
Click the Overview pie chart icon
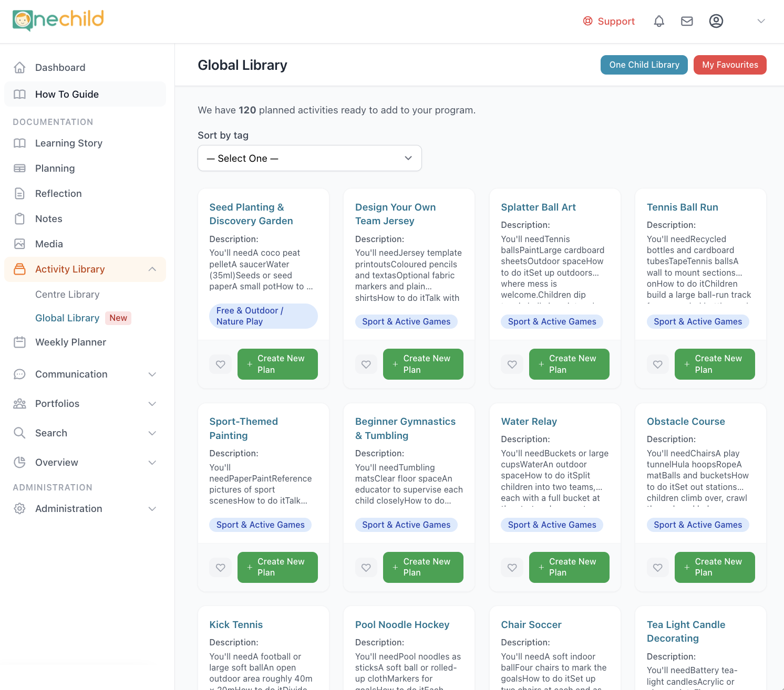coord(19,462)
